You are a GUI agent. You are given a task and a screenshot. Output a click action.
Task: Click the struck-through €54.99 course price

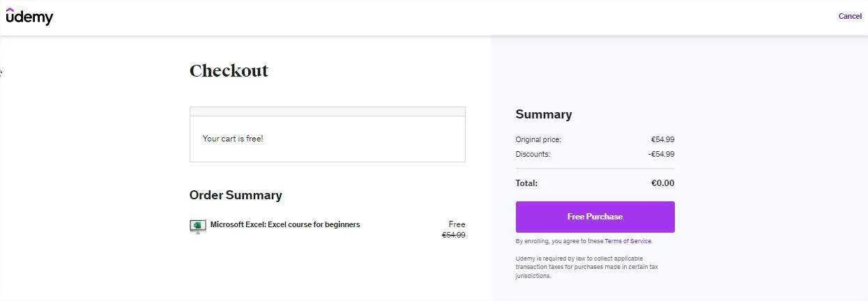tap(453, 236)
